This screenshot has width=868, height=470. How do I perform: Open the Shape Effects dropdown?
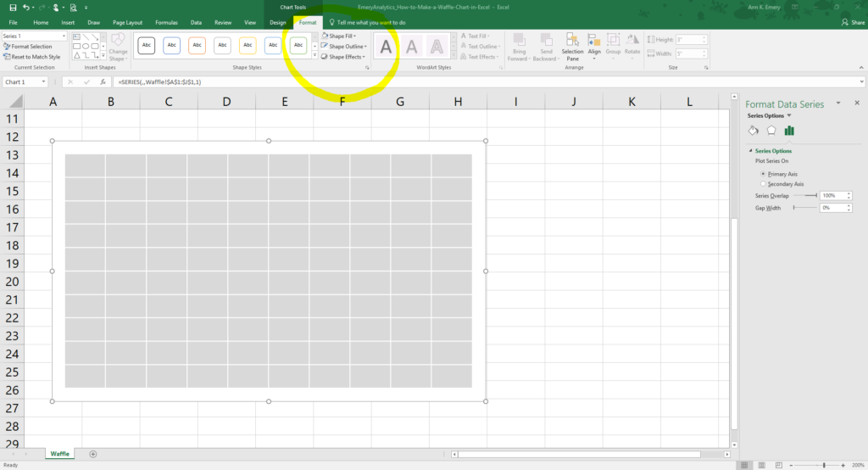pos(344,57)
